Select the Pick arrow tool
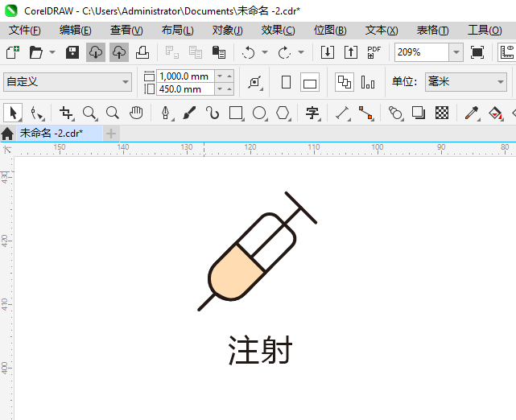Image resolution: width=516 pixels, height=420 pixels. click(13, 113)
